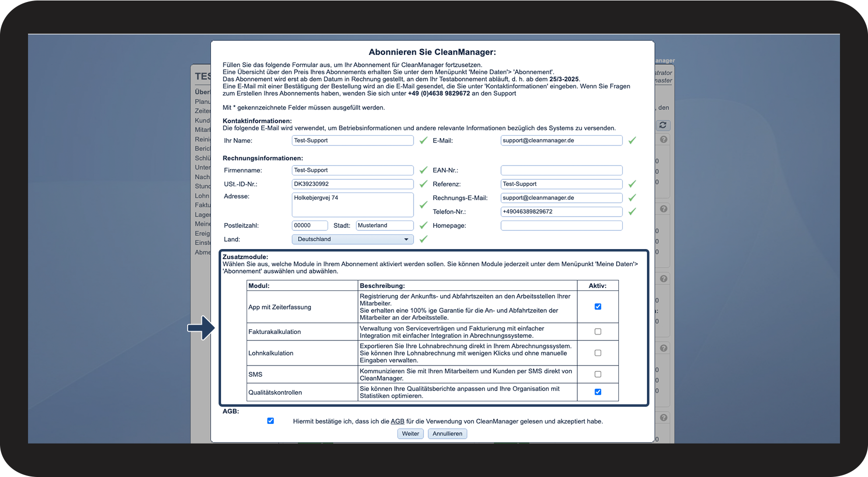The image size is (868, 477).
Task: Click the empty EAN-Nr. field
Action: tap(561, 170)
